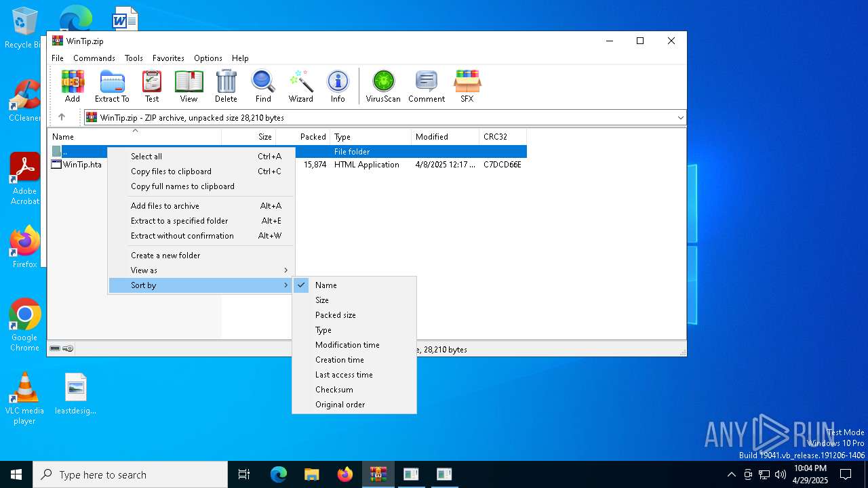Click the WinTip.hta file icon

(x=56, y=164)
